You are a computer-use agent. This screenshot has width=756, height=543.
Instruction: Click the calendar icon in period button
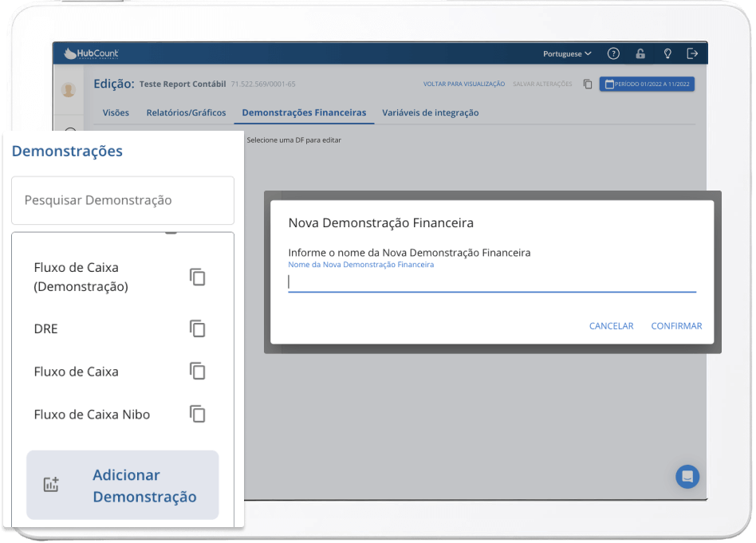609,84
